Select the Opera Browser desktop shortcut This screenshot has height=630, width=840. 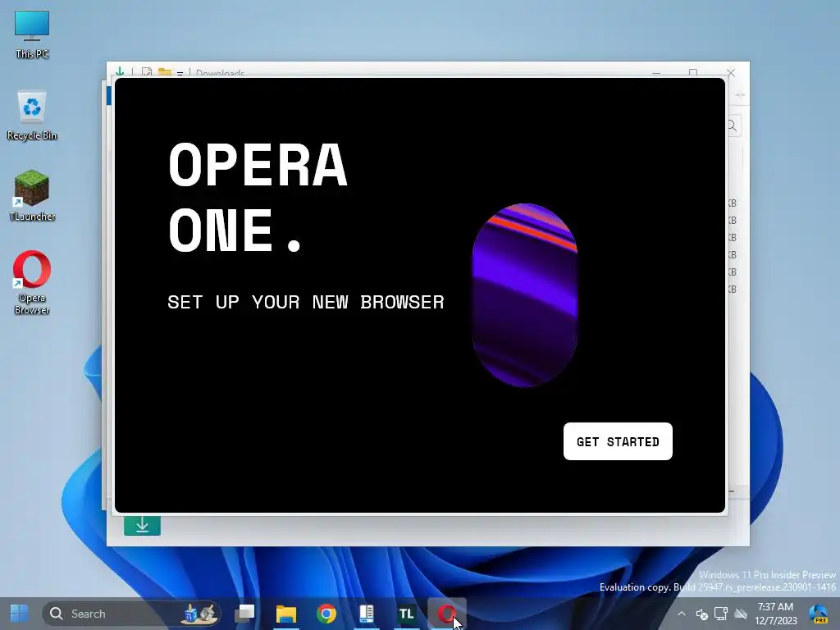pos(32,282)
